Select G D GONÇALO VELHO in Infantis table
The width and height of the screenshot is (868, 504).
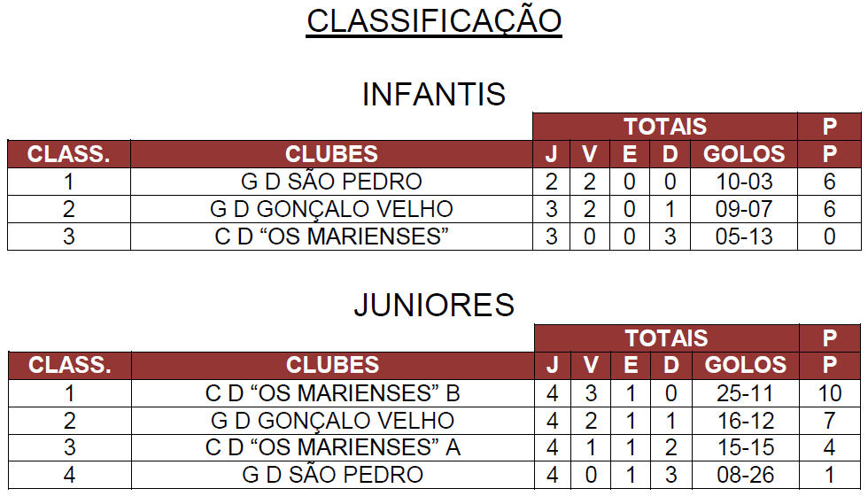[x=331, y=210]
